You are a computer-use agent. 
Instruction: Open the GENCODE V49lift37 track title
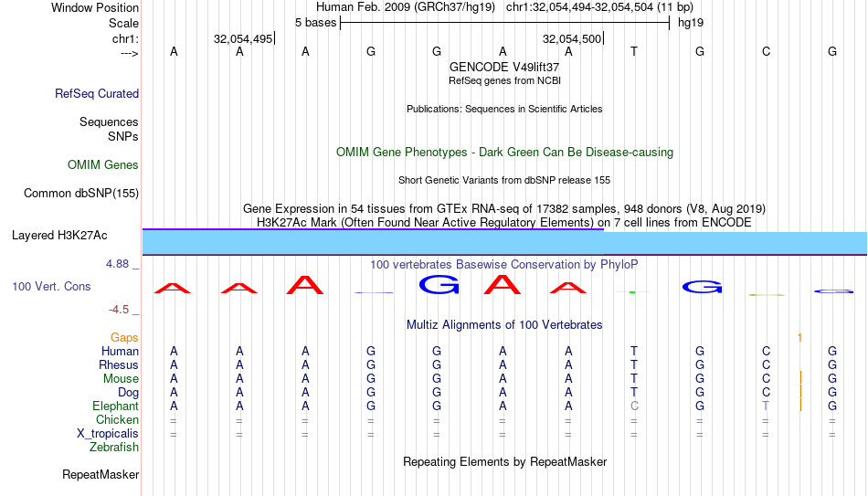tap(504, 67)
